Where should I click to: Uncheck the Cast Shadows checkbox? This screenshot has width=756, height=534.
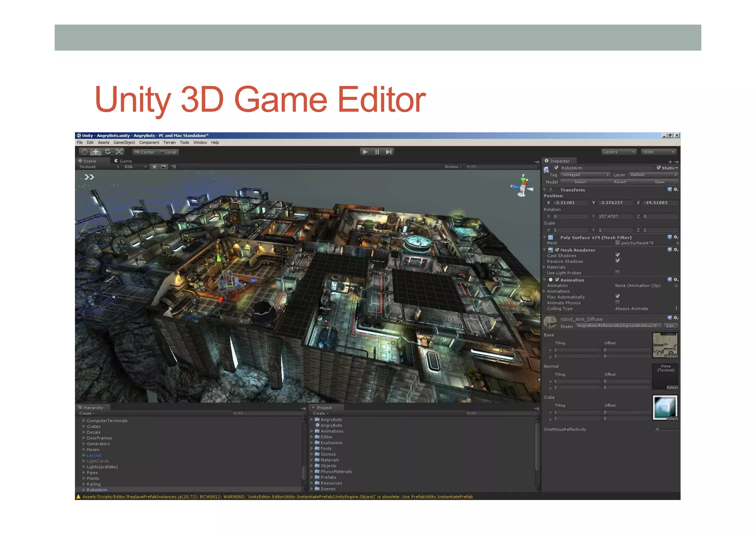coord(618,255)
